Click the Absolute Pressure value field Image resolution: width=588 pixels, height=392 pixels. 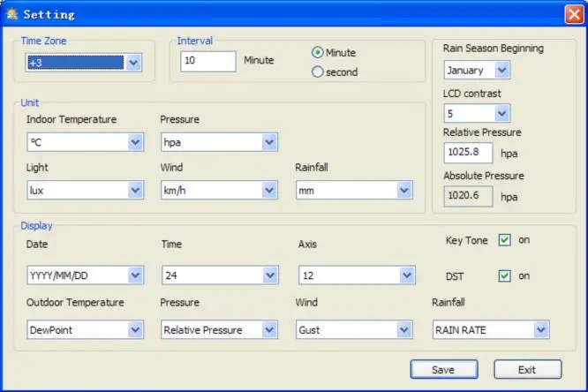click(468, 196)
